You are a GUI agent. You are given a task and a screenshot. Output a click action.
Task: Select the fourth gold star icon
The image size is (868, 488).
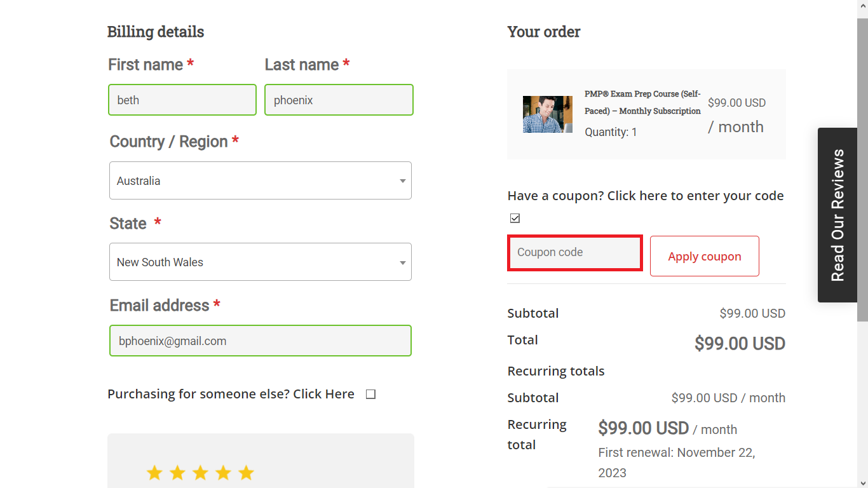pyautogui.click(x=223, y=473)
